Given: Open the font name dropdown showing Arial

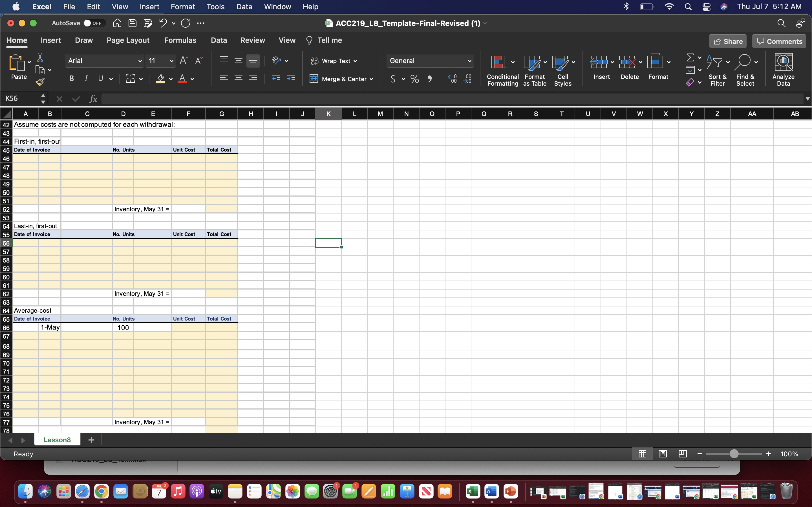Looking at the screenshot, I should click(x=140, y=61).
